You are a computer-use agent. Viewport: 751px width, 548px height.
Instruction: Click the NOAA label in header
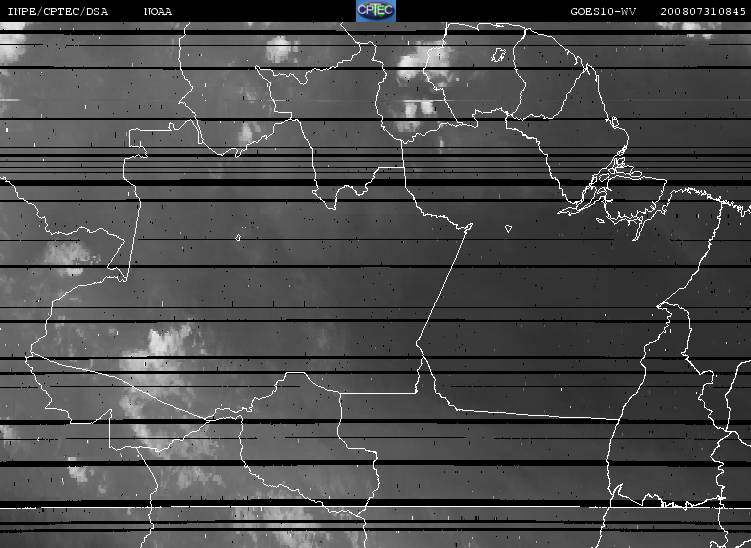[158, 11]
